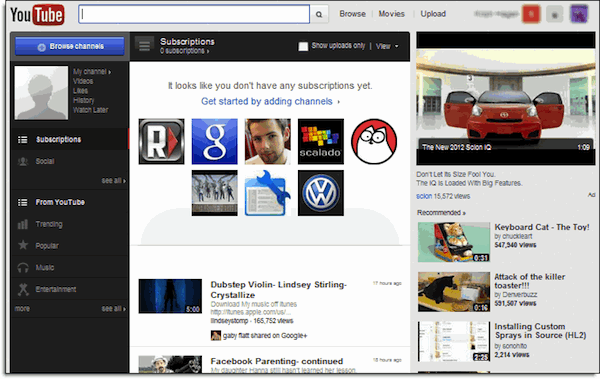Viewport: 600px width, 379px height.
Task: Click the search magnifier button
Action: [319, 15]
